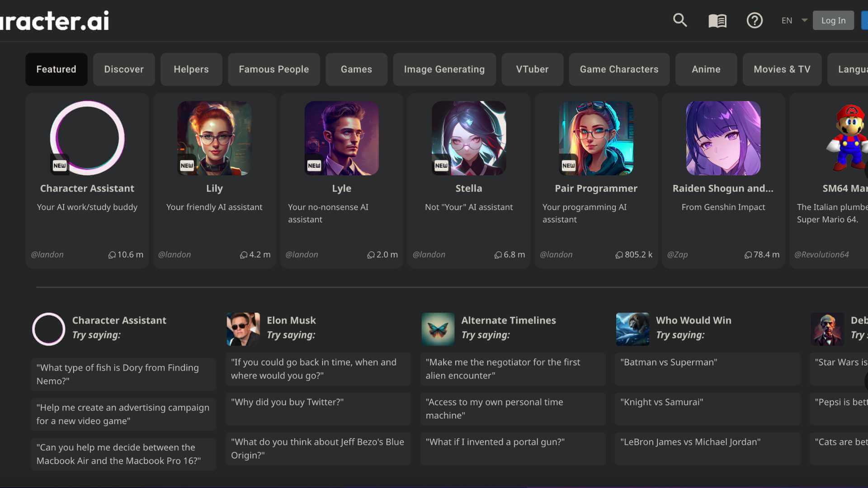Click the "Batman vs Superman" prompt

coord(669,362)
